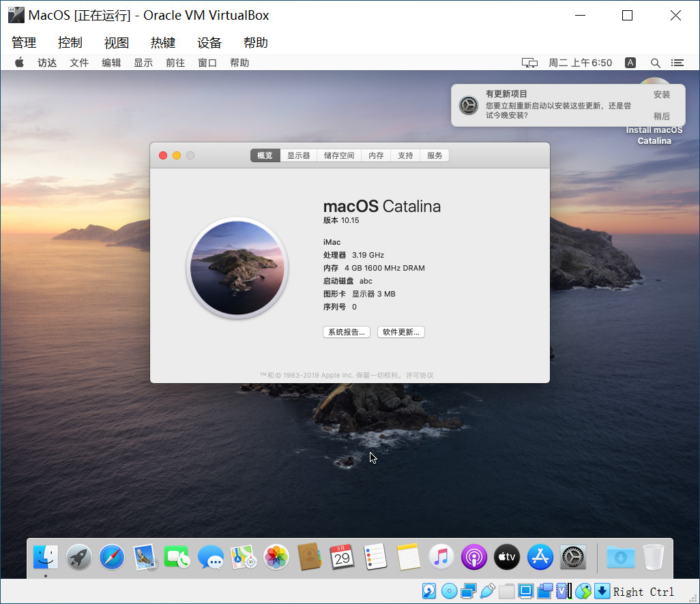Click Install macOS Catalina desktop label
Image resolution: width=700 pixels, height=604 pixels.
(x=654, y=135)
